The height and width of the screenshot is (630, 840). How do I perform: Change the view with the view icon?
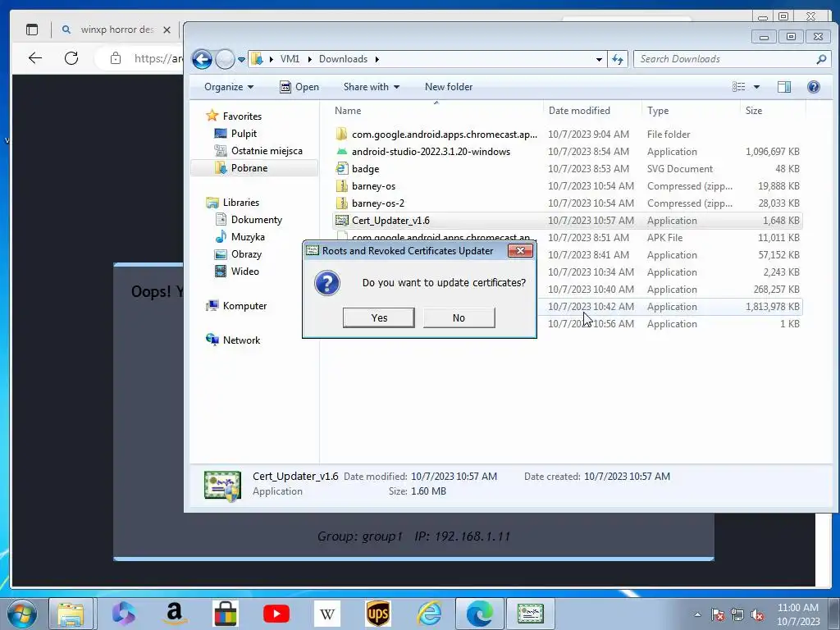tap(739, 87)
